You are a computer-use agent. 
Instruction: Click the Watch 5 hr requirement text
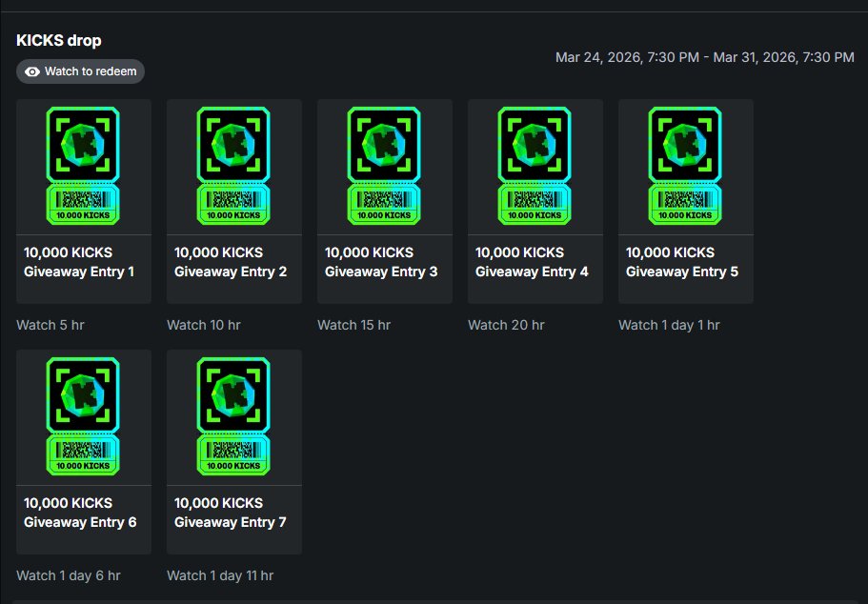pos(50,325)
